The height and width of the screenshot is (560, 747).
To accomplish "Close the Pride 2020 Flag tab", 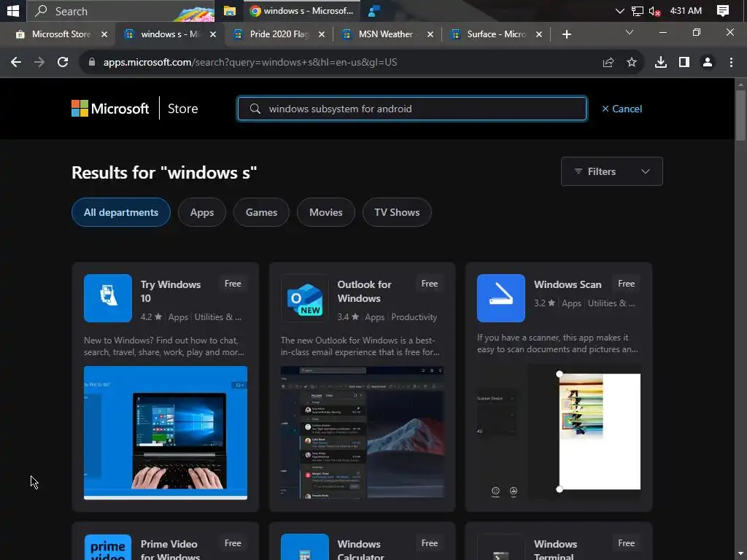I will [x=322, y=34].
